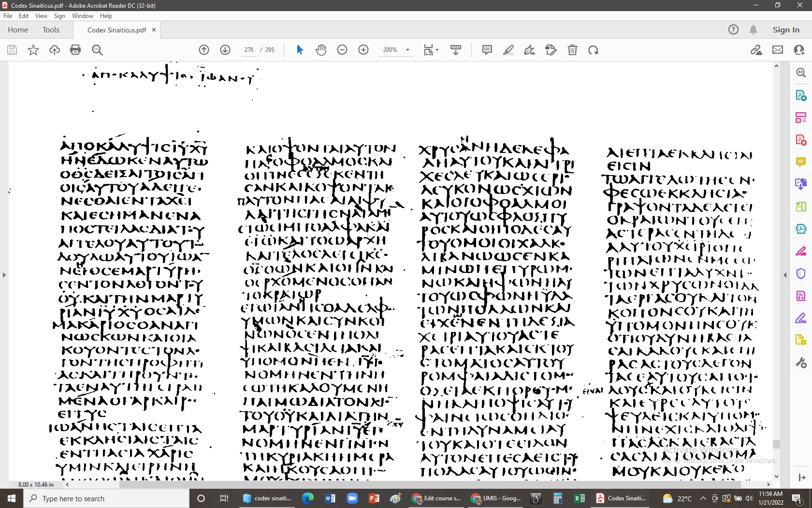
Task: Open the Help menu
Action: point(106,16)
